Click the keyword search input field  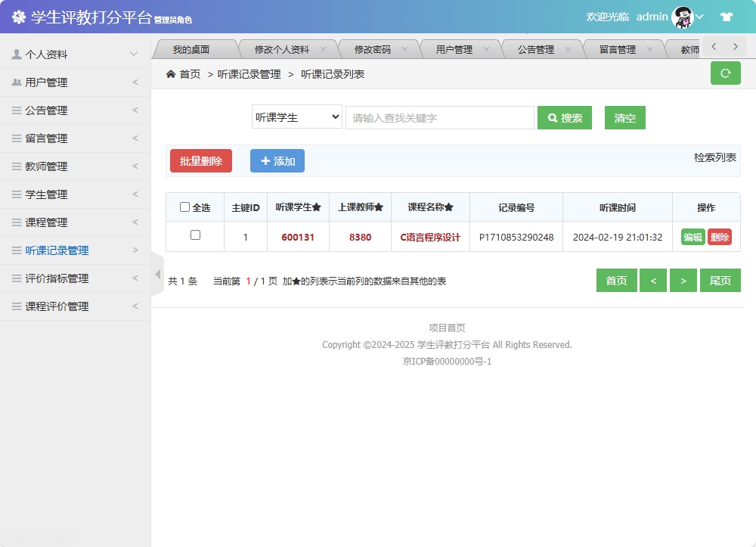coord(438,117)
